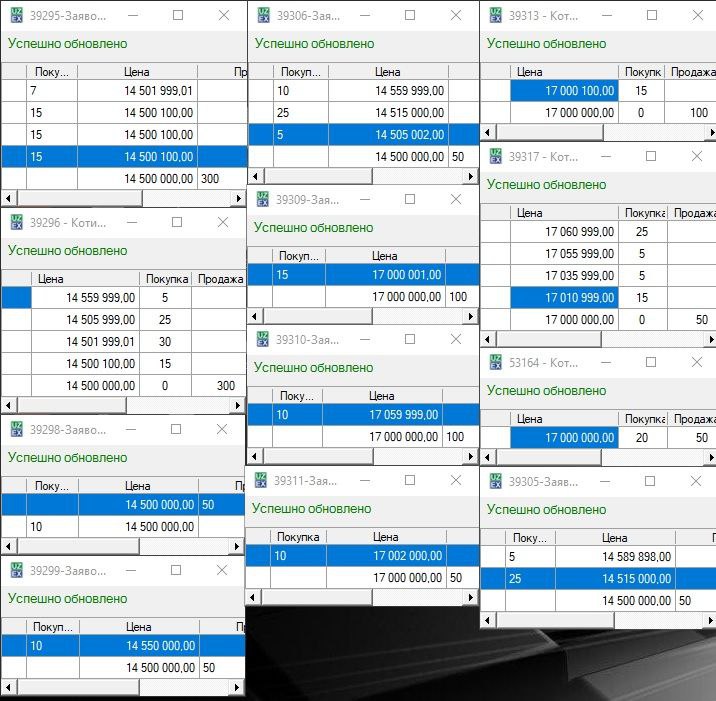Click right scroll arrow in window 39306

(471, 176)
